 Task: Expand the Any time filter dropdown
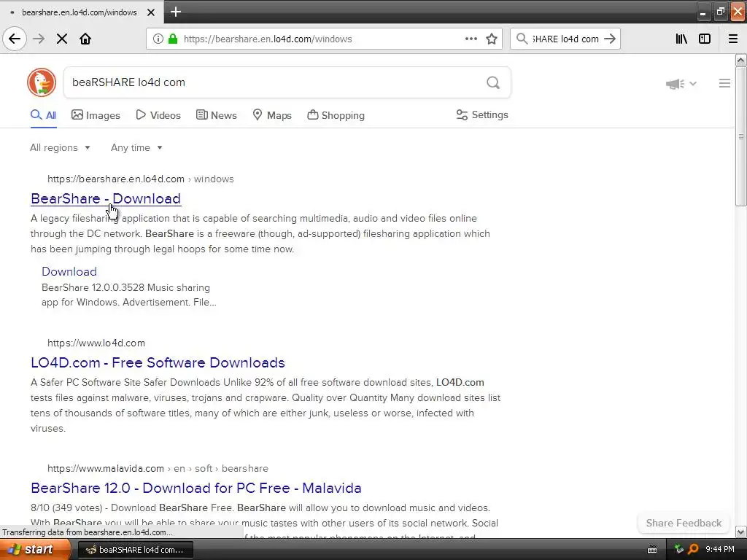click(136, 147)
